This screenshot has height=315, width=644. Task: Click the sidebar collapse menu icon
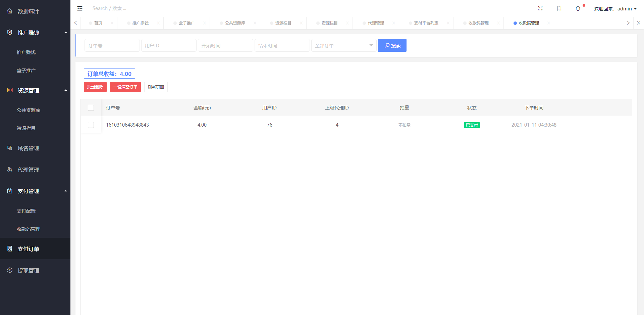tap(80, 8)
